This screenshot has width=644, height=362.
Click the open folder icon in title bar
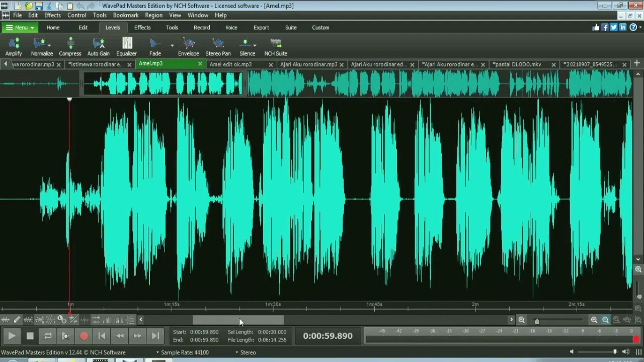coord(29,6)
